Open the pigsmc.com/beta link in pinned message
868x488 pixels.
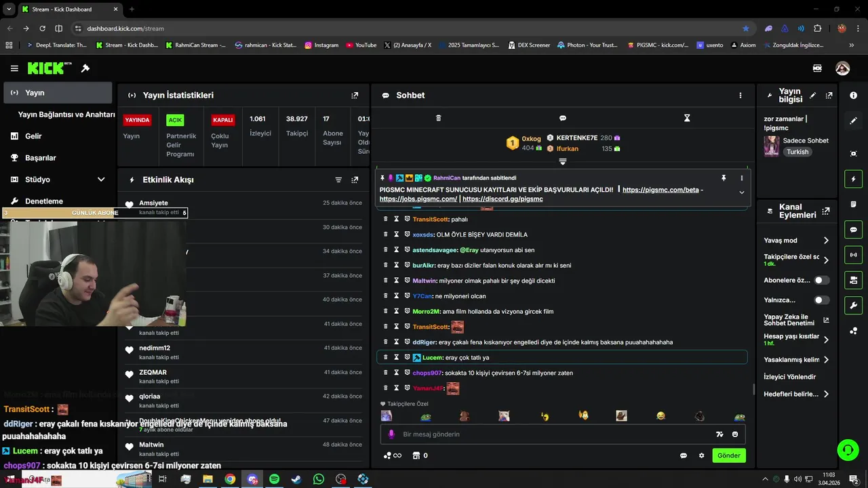tap(660, 190)
